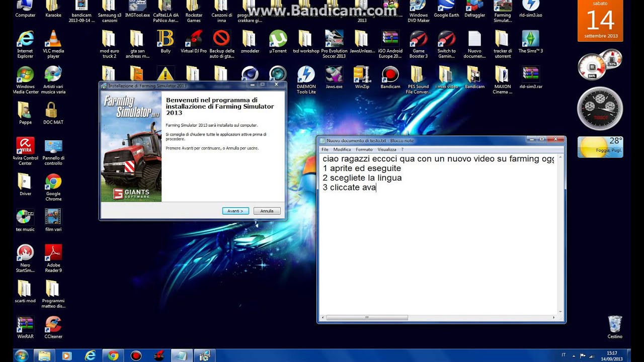Select IMGTool.exe desktop icon
Viewport: 644px width, 362px height.
(x=137, y=9)
